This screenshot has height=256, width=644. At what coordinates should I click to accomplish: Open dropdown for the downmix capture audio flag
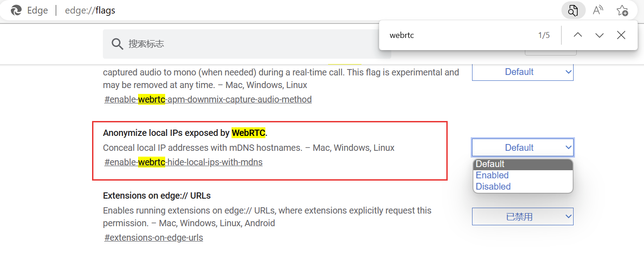(523, 72)
